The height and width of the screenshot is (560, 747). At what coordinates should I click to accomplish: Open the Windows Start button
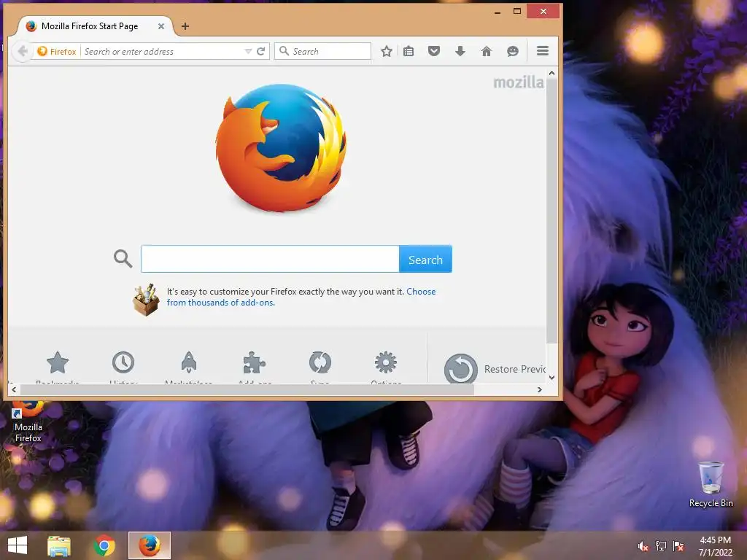click(18, 545)
